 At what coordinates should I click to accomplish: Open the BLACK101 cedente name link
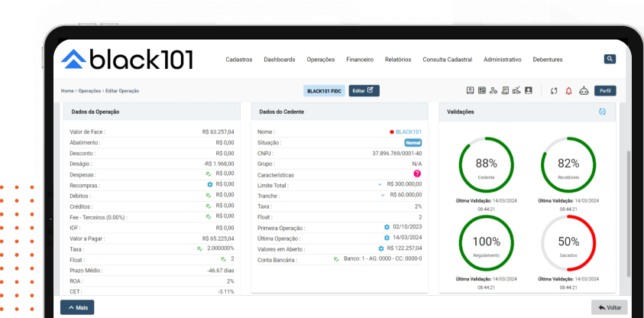coord(409,131)
